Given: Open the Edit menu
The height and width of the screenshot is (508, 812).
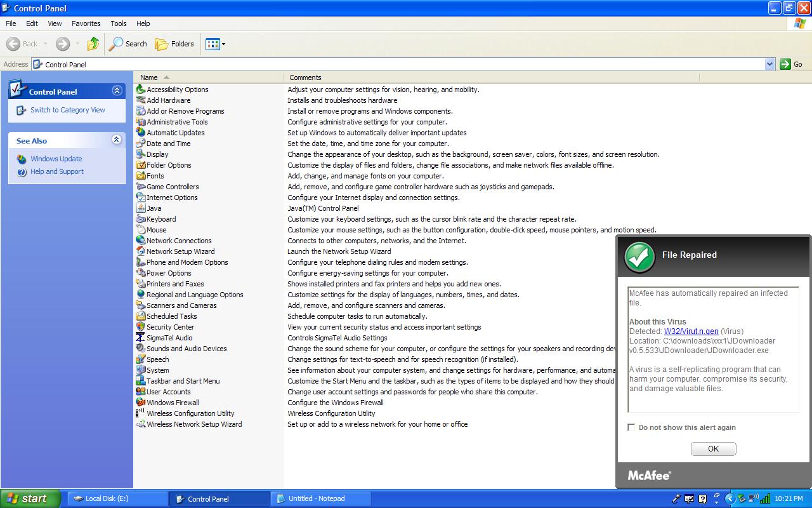Looking at the screenshot, I should click(x=32, y=23).
